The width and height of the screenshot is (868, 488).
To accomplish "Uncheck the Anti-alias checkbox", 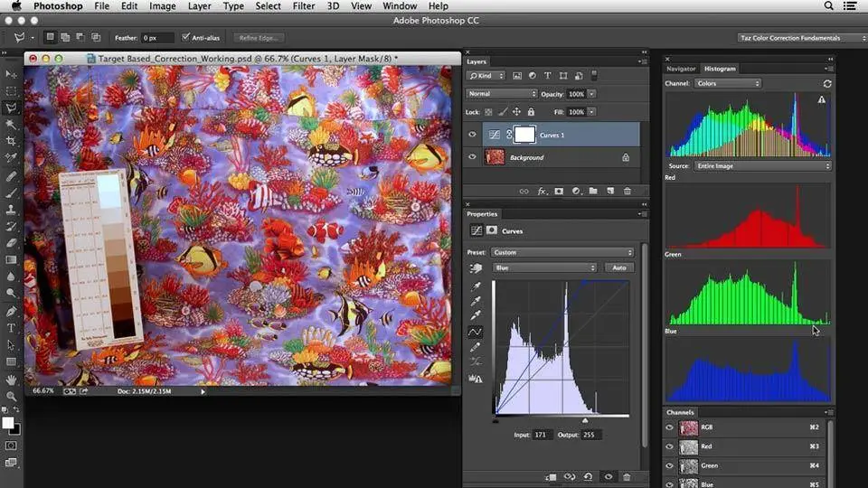I will [186, 38].
